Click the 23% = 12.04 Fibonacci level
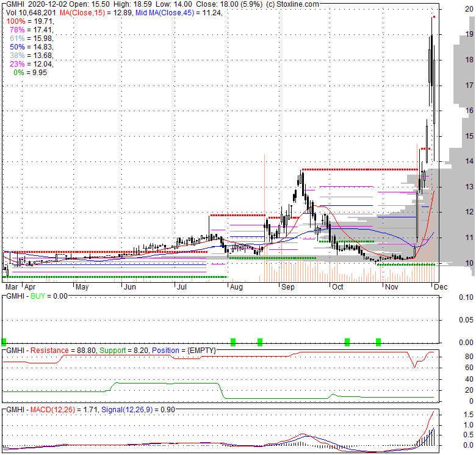 pyautogui.click(x=32, y=64)
